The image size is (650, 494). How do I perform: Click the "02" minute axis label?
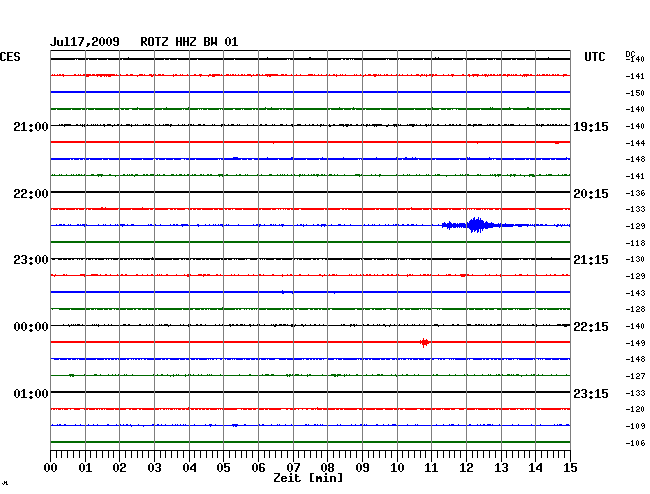click(x=119, y=468)
